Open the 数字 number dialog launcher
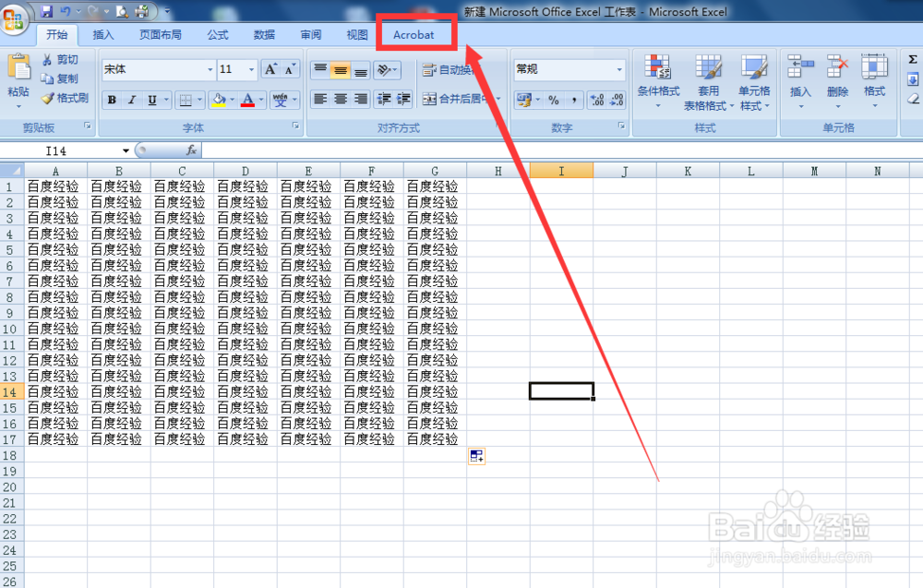 [621, 126]
